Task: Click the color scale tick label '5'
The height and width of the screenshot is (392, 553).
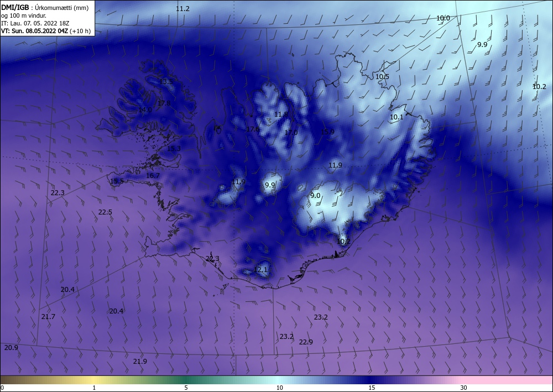Action: coord(186,388)
